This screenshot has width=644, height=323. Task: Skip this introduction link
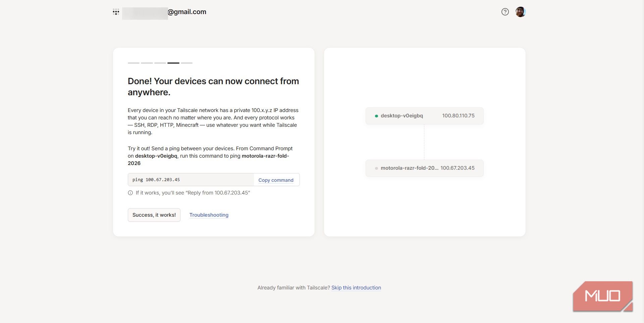point(356,288)
